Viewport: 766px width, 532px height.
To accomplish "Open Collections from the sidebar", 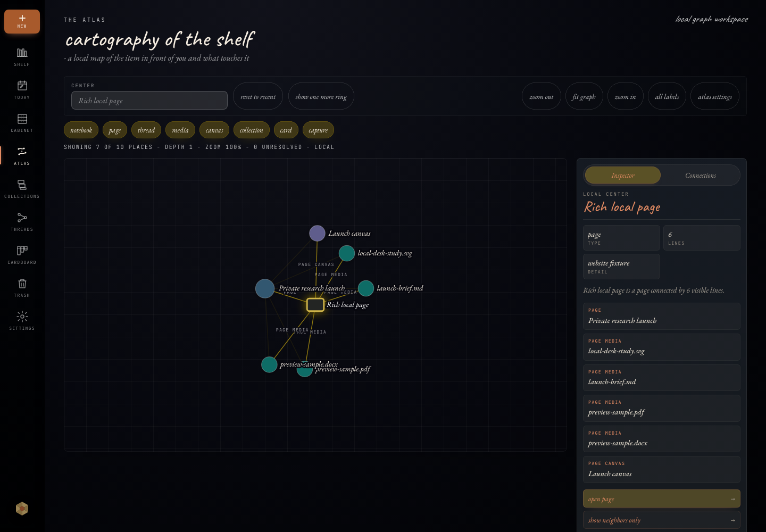I will [x=22, y=188].
